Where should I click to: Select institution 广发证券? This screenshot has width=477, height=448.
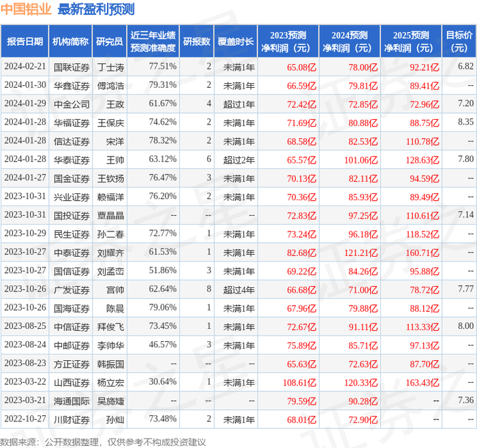pyautogui.click(x=72, y=290)
